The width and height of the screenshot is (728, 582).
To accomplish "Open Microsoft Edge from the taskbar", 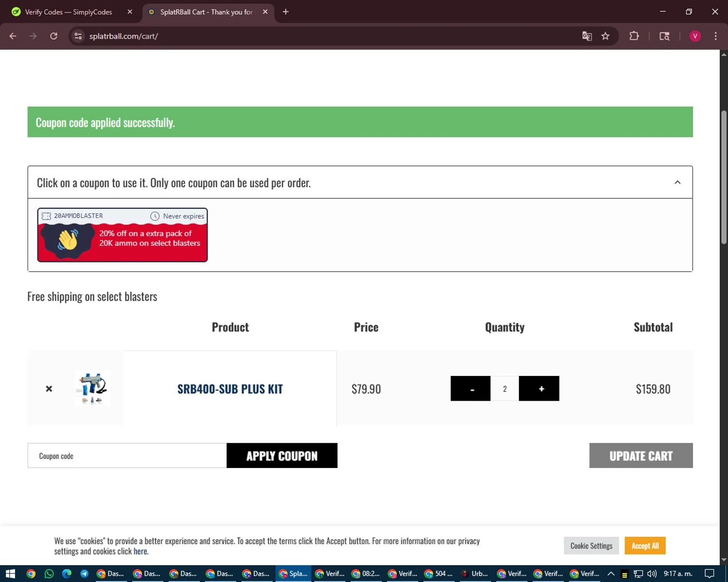I will pyautogui.click(x=66, y=574).
